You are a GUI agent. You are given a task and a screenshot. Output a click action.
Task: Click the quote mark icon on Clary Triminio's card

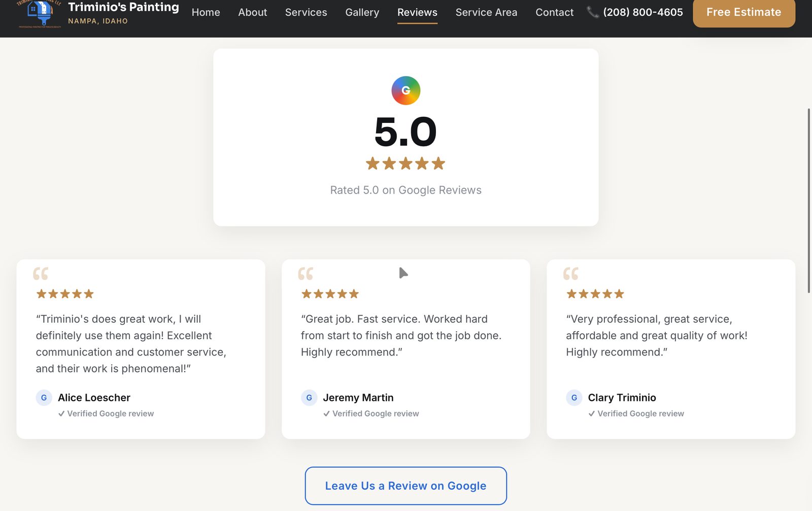click(570, 274)
